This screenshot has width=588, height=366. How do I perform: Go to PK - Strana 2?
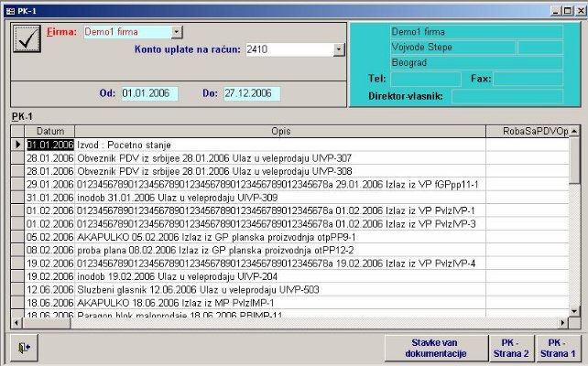tap(514, 348)
